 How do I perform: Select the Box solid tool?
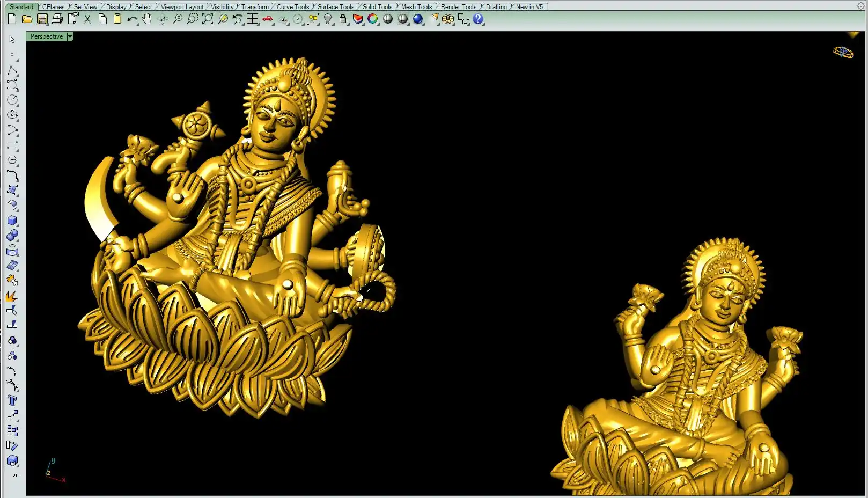point(12,221)
